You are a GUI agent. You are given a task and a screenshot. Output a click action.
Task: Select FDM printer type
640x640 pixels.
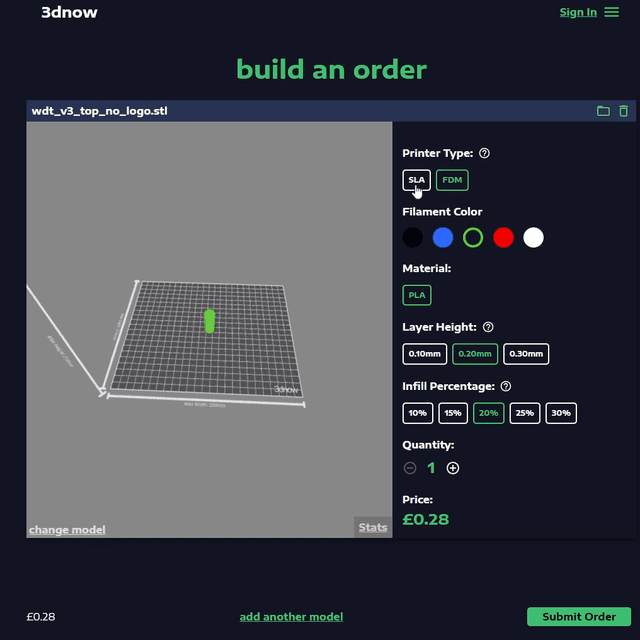(x=452, y=180)
